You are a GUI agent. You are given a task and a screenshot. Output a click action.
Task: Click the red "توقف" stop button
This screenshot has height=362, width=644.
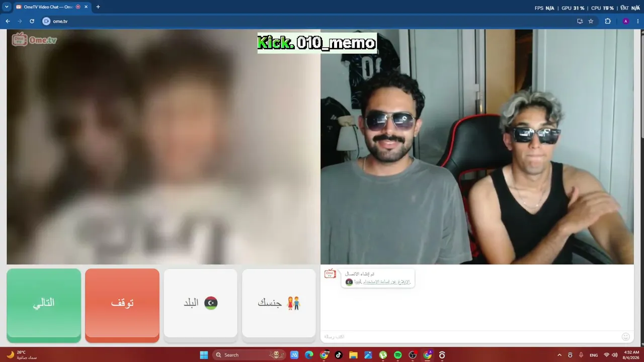122,305
